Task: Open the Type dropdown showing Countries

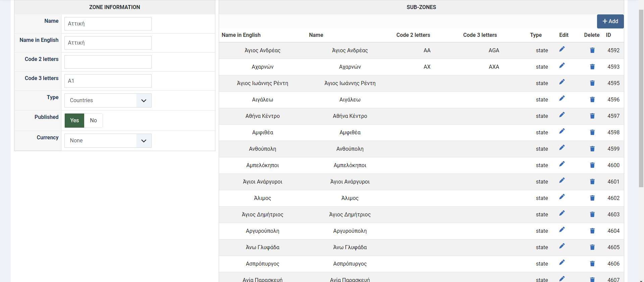Action: pos(108,100)
